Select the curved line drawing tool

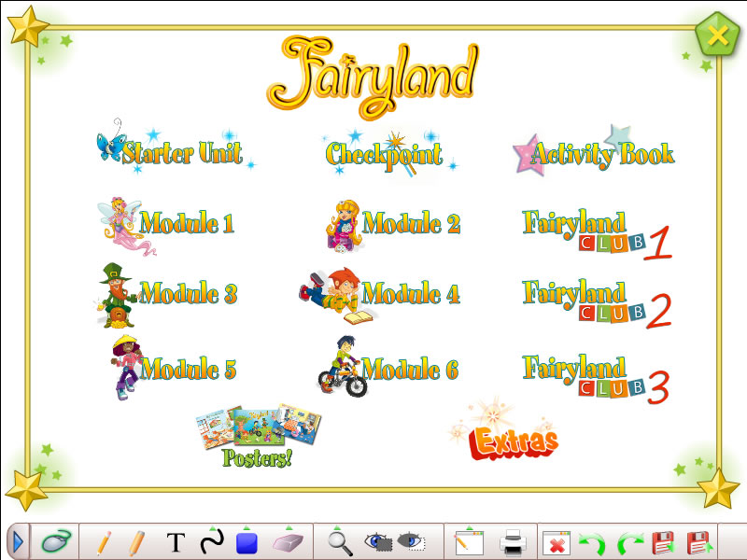212,541
